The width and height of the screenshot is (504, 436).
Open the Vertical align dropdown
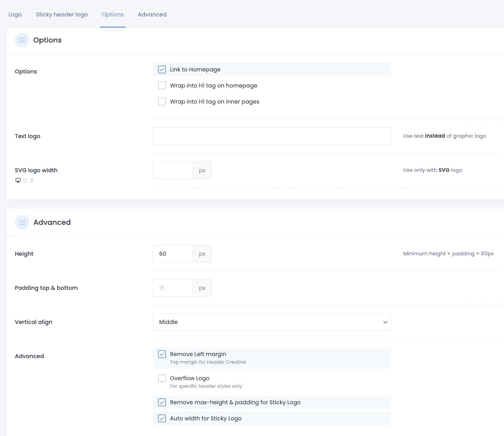[272, 322]
